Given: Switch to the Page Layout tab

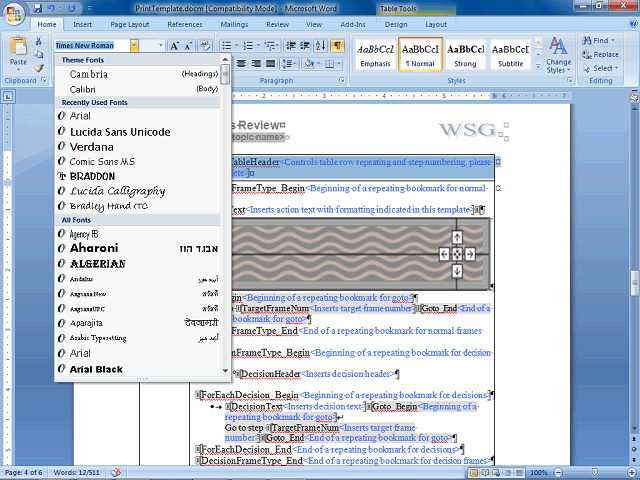Looking at the screenshot, I should point(130,24).
